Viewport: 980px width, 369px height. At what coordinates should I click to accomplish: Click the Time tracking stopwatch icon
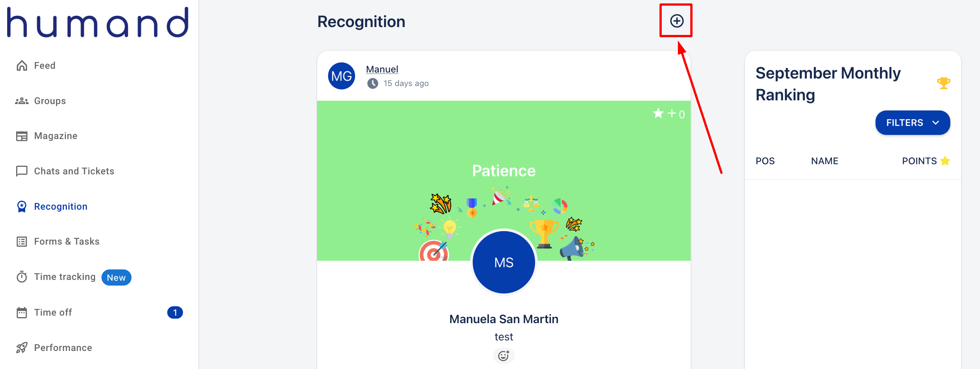click(22, 277)
